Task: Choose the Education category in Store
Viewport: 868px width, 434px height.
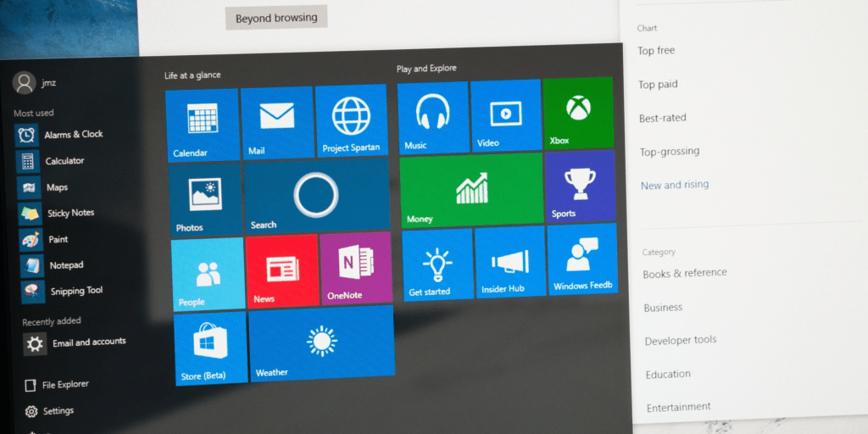Action: click(x=668, y=374)
